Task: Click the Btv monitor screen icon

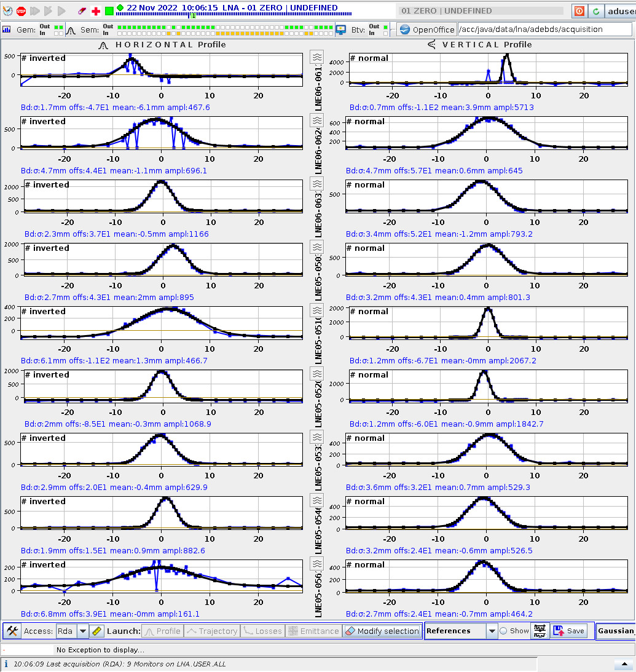Action: tap(341, 30)
